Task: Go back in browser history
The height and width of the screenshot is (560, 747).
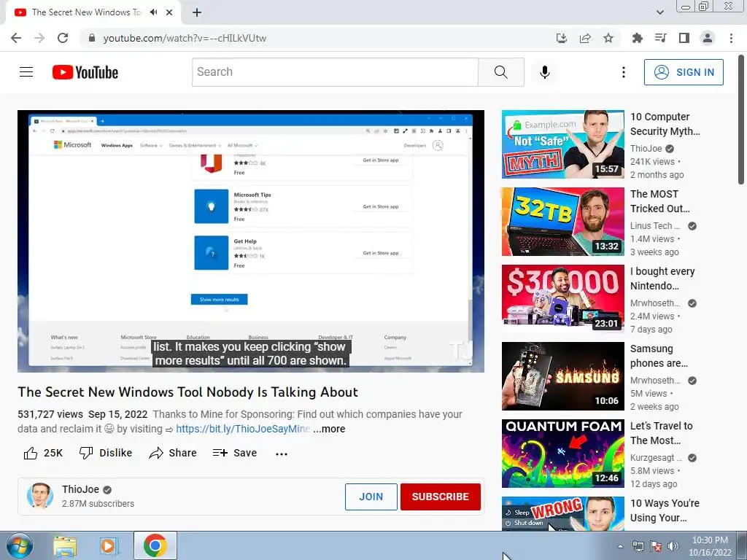Action: pyautogui.click(x=16, y=38)
